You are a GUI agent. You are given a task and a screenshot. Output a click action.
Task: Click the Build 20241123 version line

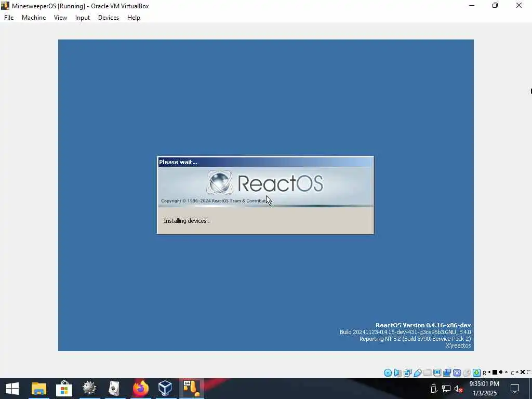(x=405, y=332)
